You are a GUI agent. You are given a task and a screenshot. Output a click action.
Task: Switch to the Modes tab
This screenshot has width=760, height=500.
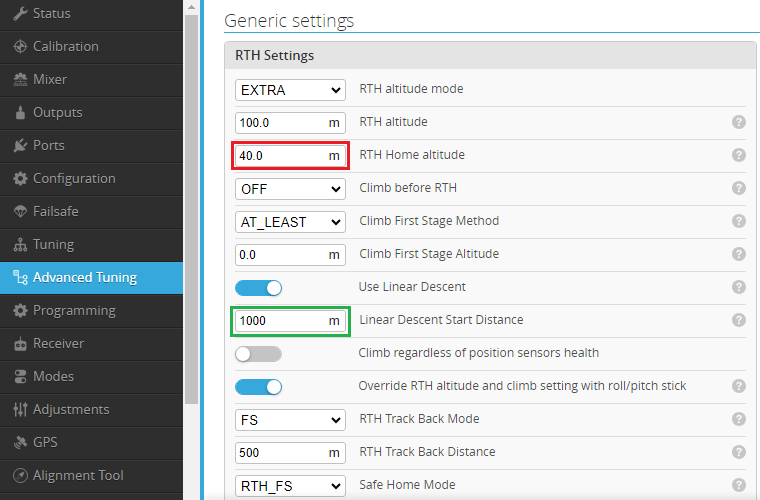[x=91, y=376]
